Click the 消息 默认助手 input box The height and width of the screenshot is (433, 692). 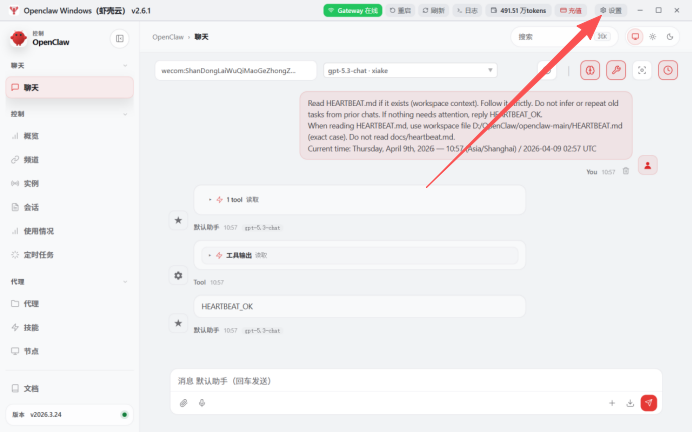(x=416, y=381)
